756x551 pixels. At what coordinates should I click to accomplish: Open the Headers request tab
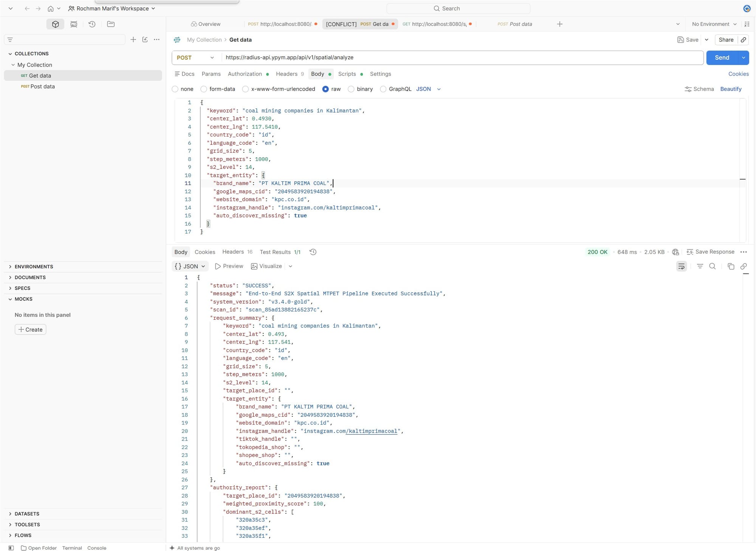point(290,74)
